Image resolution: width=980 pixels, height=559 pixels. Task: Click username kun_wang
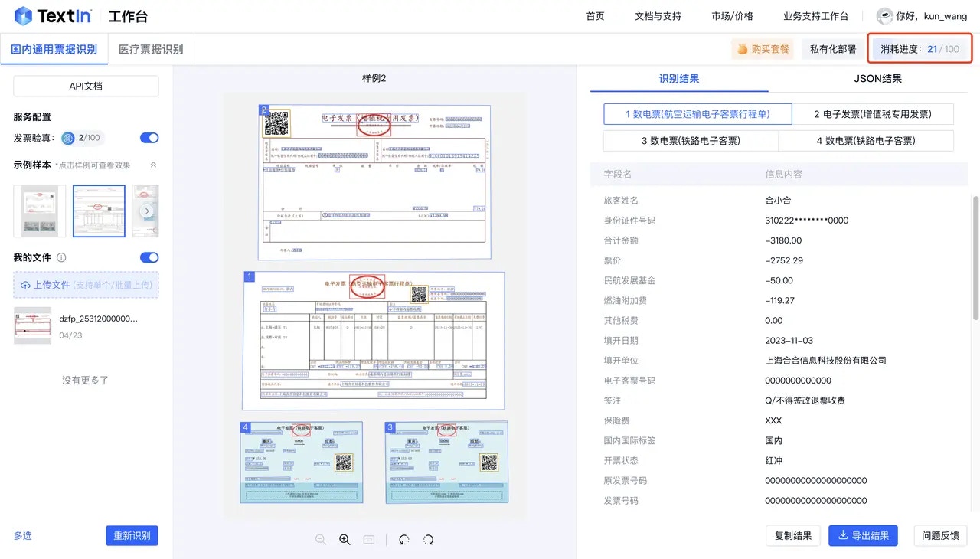pos(946,16)
